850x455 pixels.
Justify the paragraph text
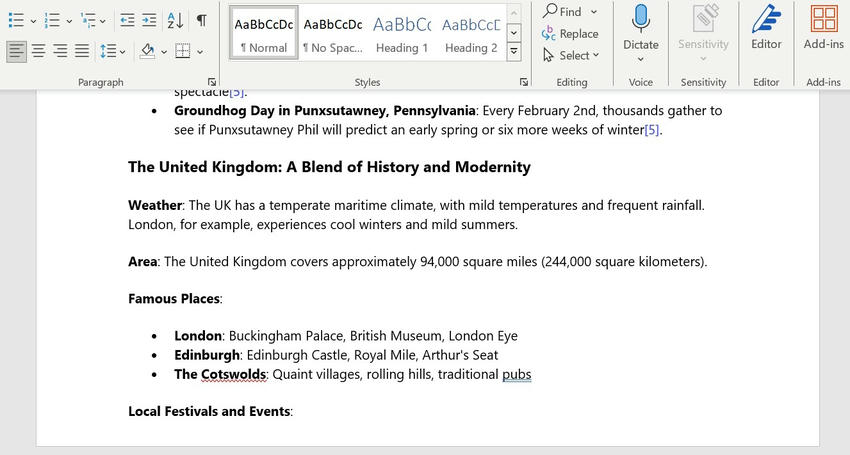82,52
